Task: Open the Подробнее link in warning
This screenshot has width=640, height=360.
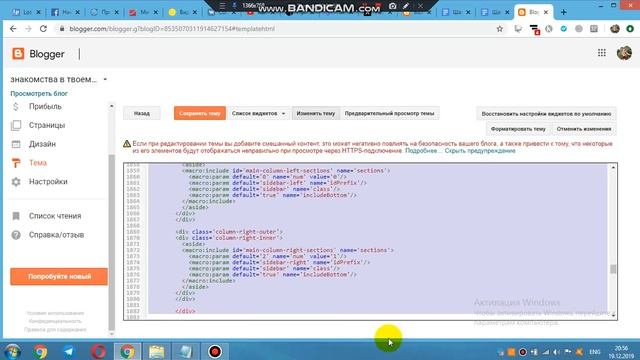Action: [x=423, y=151]
